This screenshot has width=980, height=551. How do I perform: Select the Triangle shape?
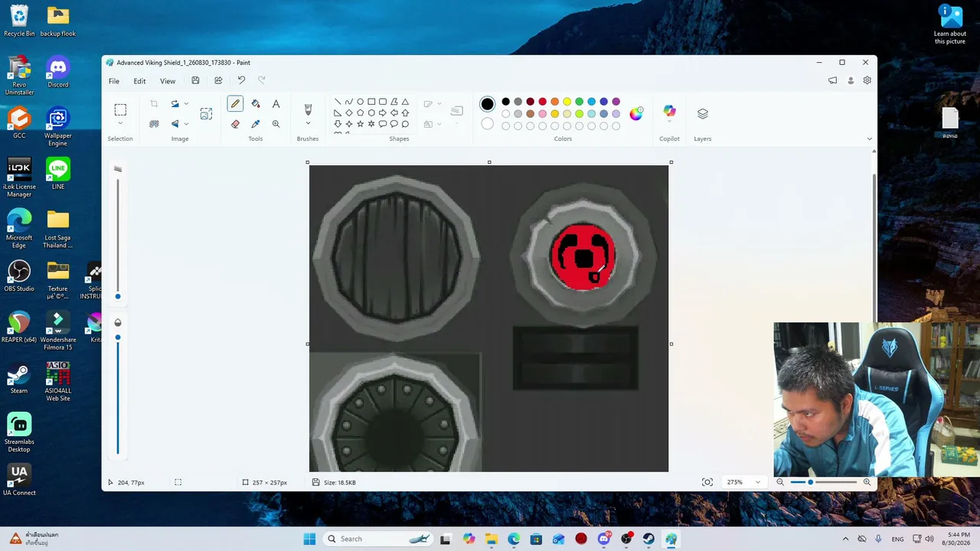click(405, 102)
